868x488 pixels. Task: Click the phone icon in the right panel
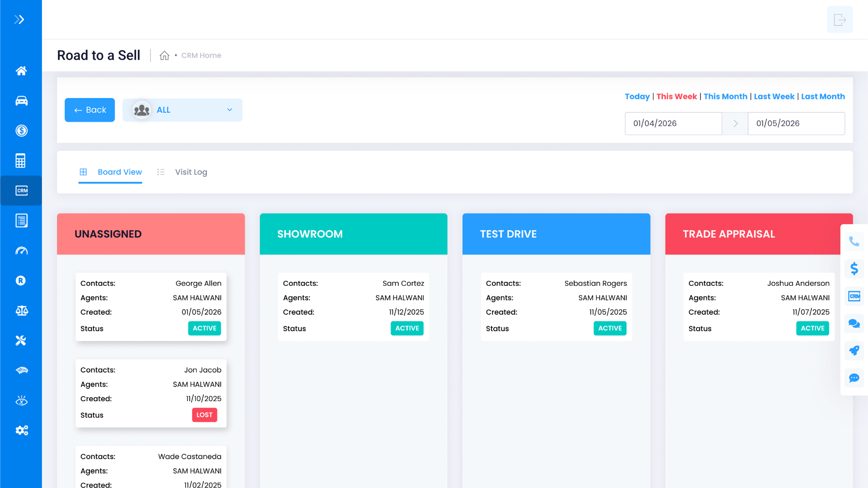pyautogui.click(x=854, y=242)
